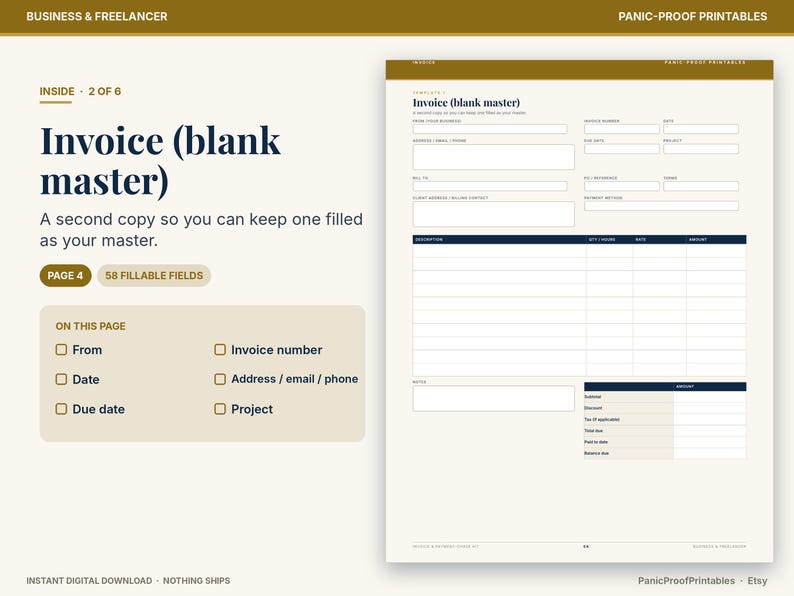
Task: Click the 58 FILLABLE FIELDS badge
Action: (154, 275)
